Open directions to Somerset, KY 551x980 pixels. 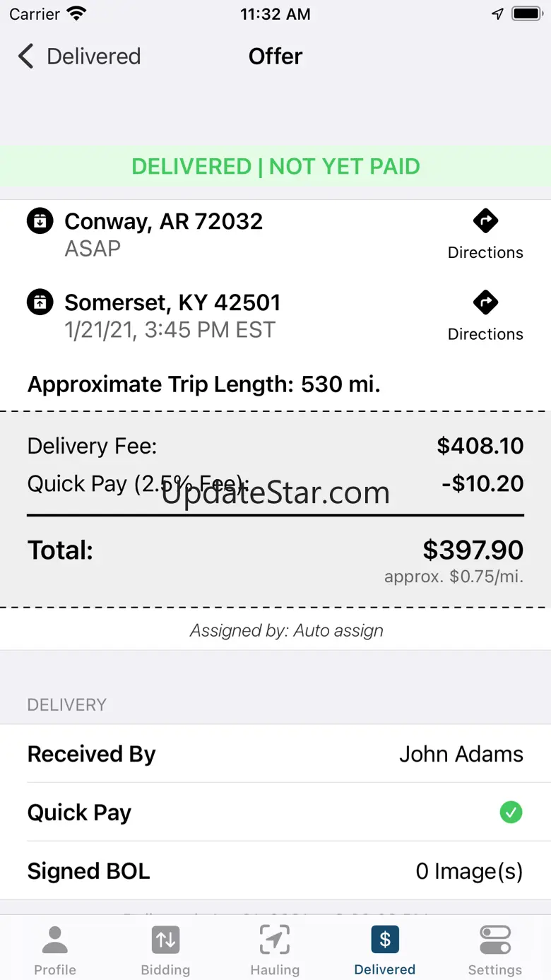[485, 316]
